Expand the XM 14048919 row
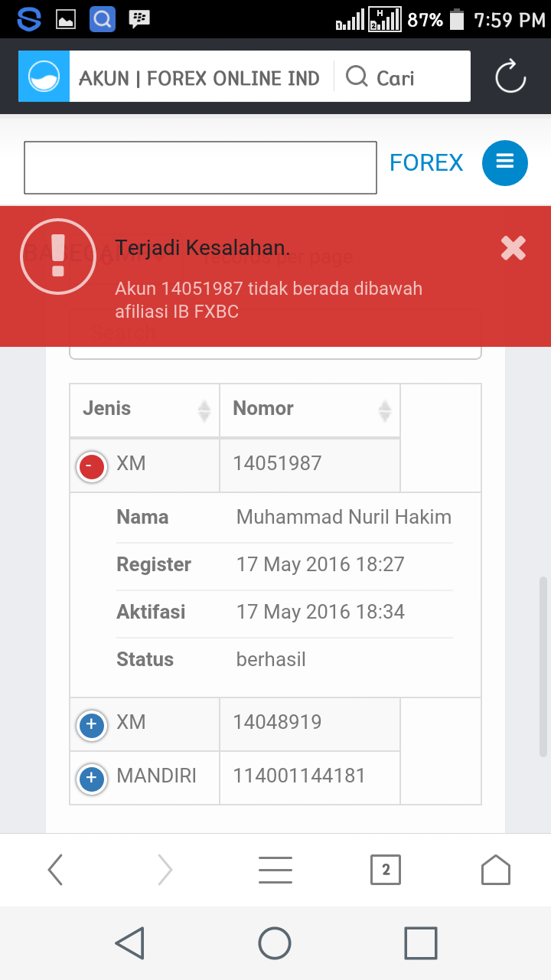 coord(92,724)
